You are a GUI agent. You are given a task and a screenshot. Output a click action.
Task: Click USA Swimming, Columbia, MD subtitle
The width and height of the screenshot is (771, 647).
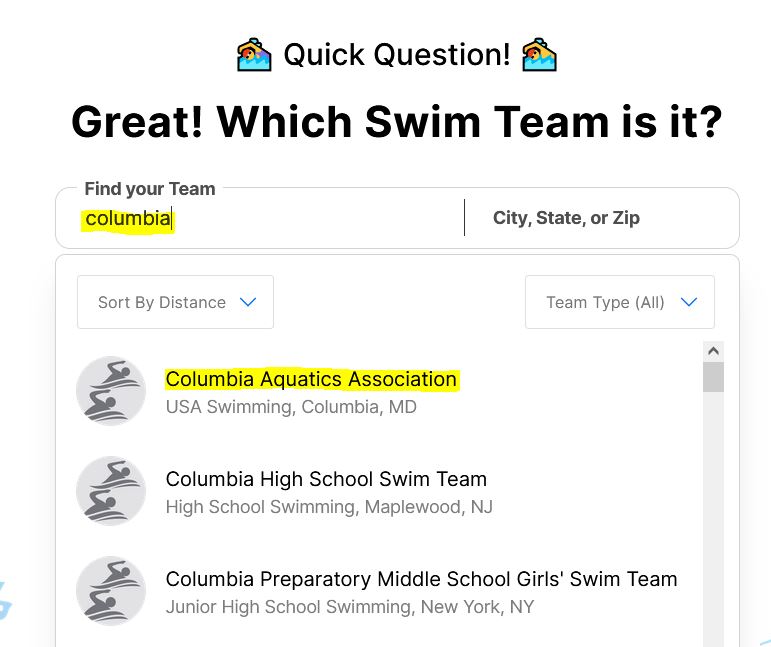(x=291, y=407)
